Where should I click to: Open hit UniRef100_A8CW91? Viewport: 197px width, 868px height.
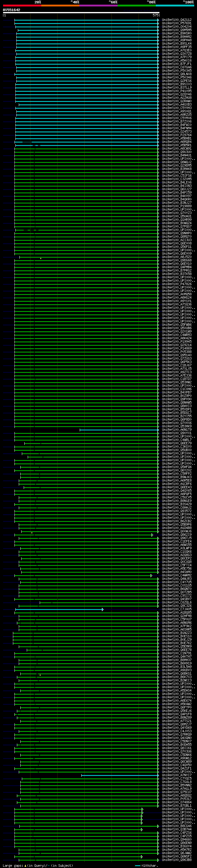point(177,149)
